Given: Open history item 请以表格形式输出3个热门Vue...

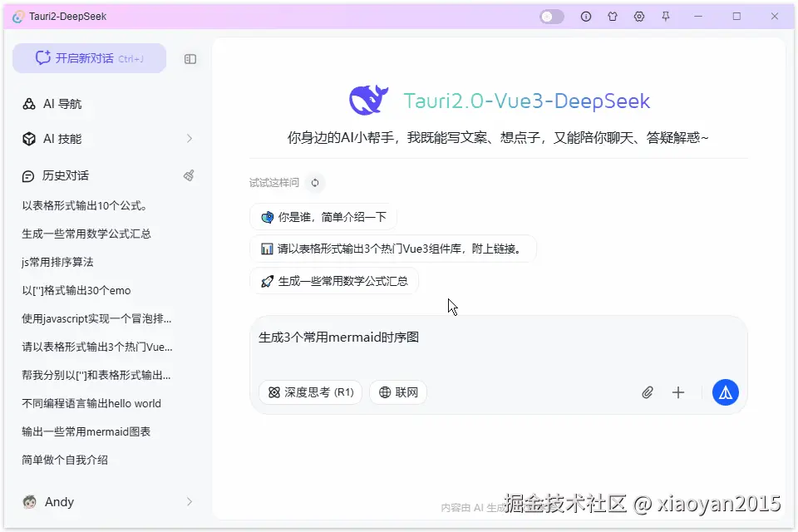Looking at the screenshot, I should [x=97, y=347].
